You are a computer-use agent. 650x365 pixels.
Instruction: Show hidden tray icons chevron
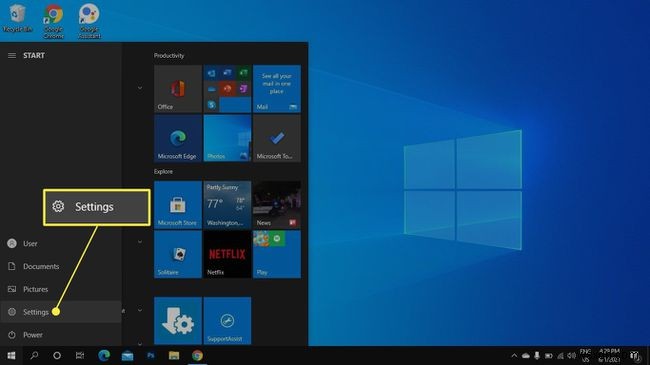click(514, 355)
